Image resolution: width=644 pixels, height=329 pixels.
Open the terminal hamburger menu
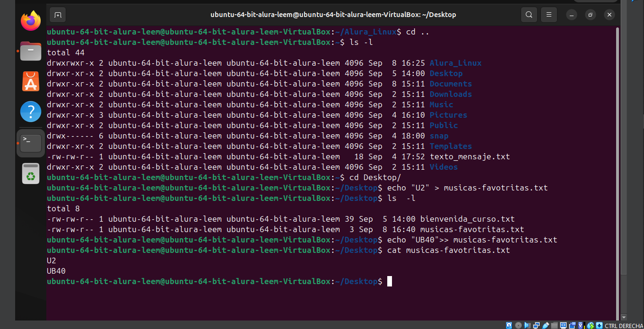tap(548, 15)
